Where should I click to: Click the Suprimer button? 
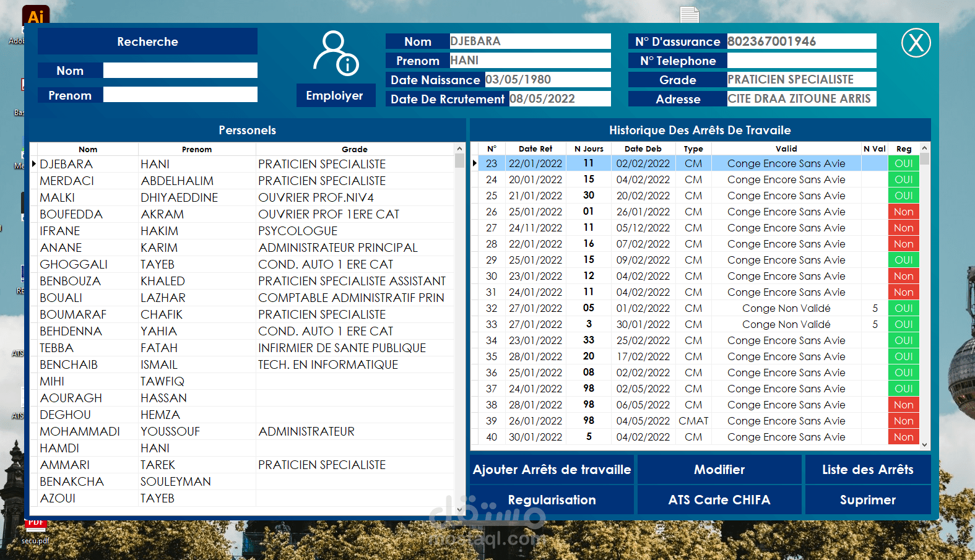[868, 500]
